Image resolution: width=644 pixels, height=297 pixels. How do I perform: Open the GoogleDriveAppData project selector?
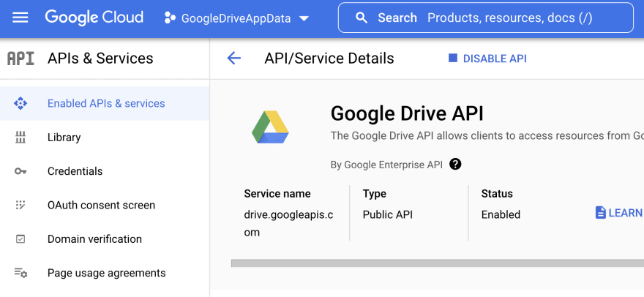tap(236, 18)
